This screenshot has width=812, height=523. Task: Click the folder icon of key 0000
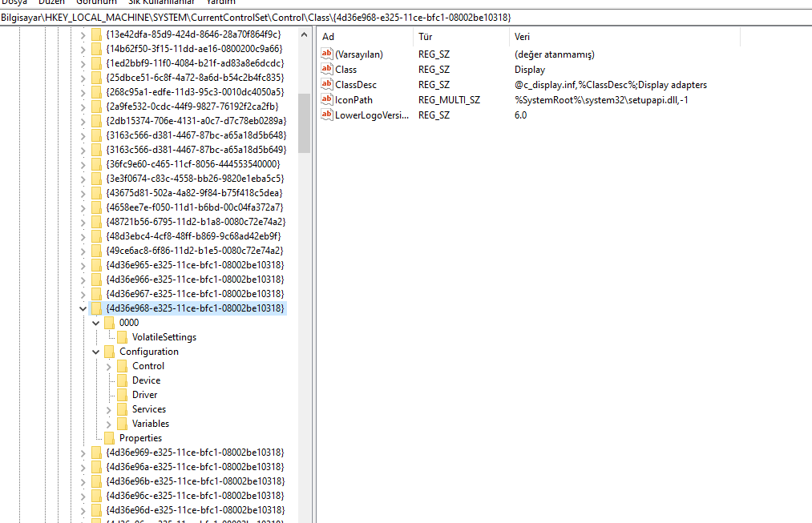109,323
